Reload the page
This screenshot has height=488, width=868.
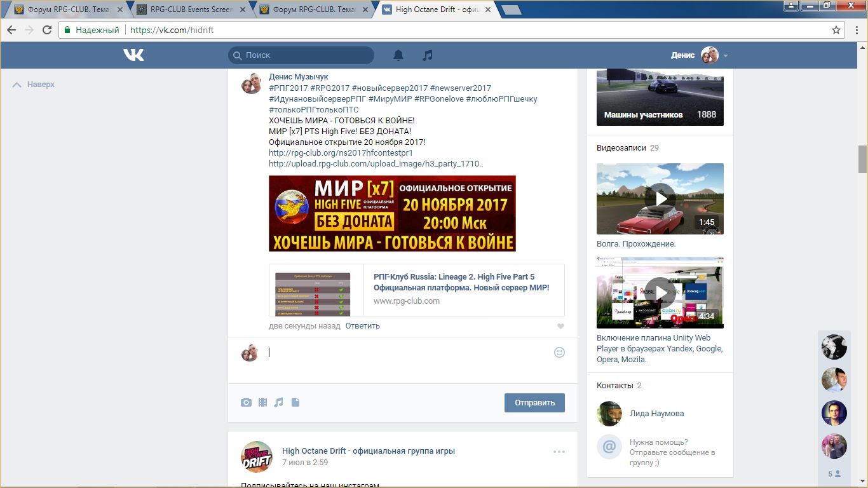(x=47, y=30)
